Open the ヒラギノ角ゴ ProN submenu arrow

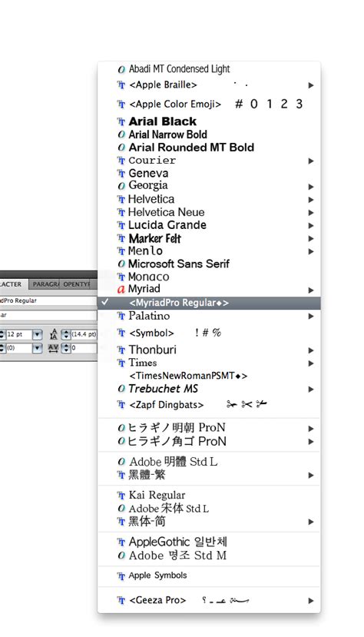[x=311, y=442]
